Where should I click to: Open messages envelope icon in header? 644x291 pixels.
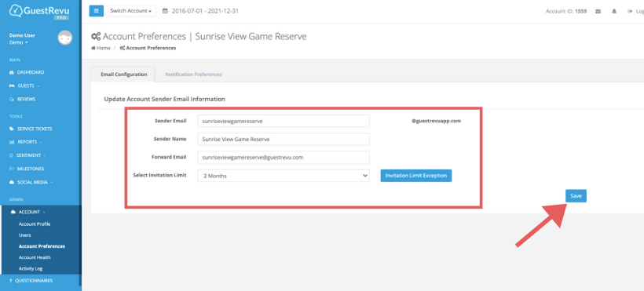598,12
